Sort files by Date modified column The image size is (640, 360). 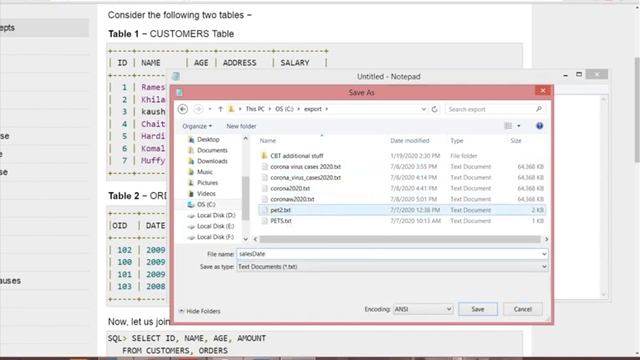coord(409,140)
